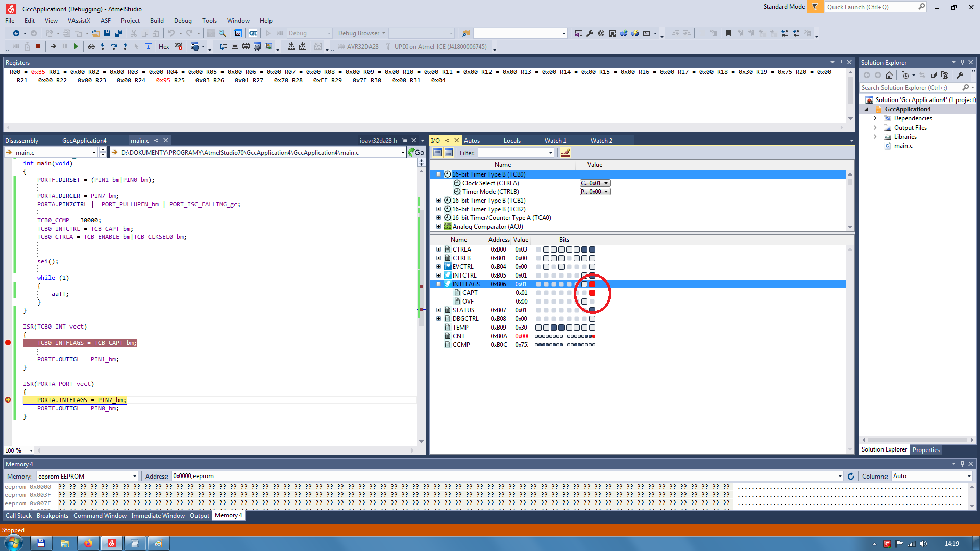
Task: Open the Breakpoints tab at bottom
Action: (x=52, y=516)
